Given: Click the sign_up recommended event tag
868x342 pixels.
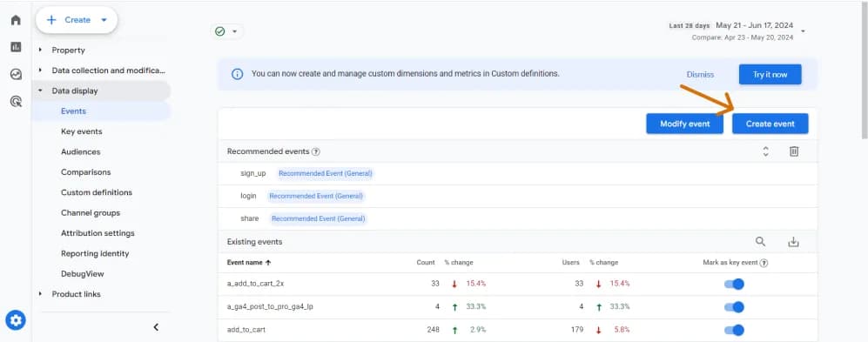Looking at the screenshot, I should [x=325, y=173].
